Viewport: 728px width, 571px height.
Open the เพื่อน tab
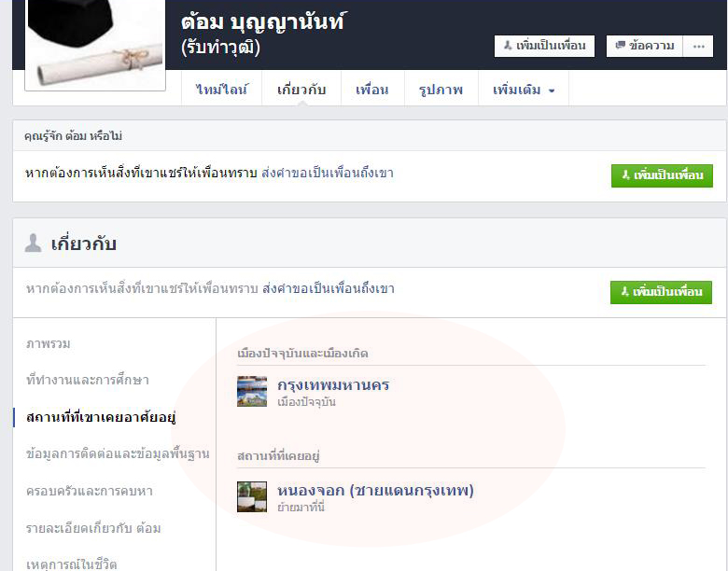tap(371, 91)
